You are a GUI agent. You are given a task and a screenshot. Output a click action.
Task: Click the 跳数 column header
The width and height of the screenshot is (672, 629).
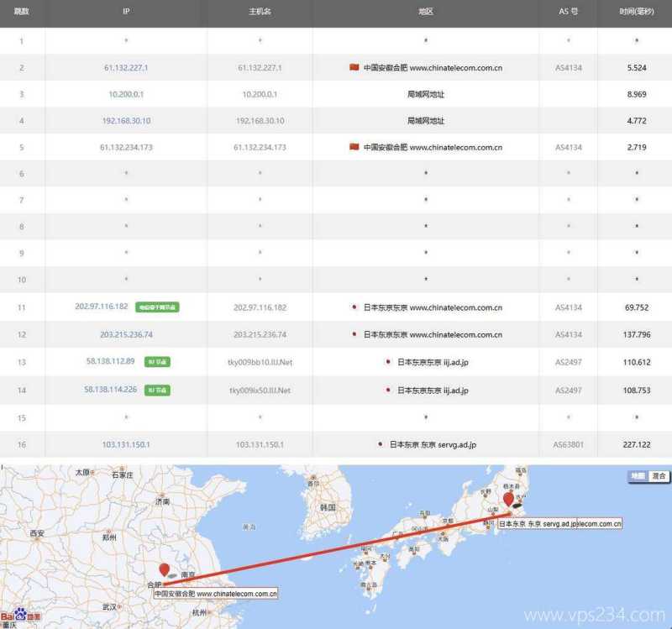click(x=24, y=12)
